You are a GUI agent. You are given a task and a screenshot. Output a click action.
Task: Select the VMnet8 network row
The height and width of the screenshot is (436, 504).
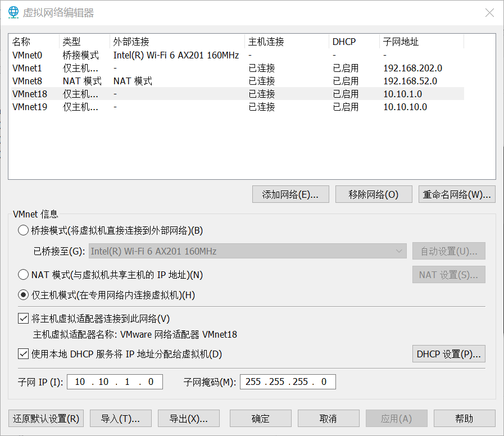238,81
